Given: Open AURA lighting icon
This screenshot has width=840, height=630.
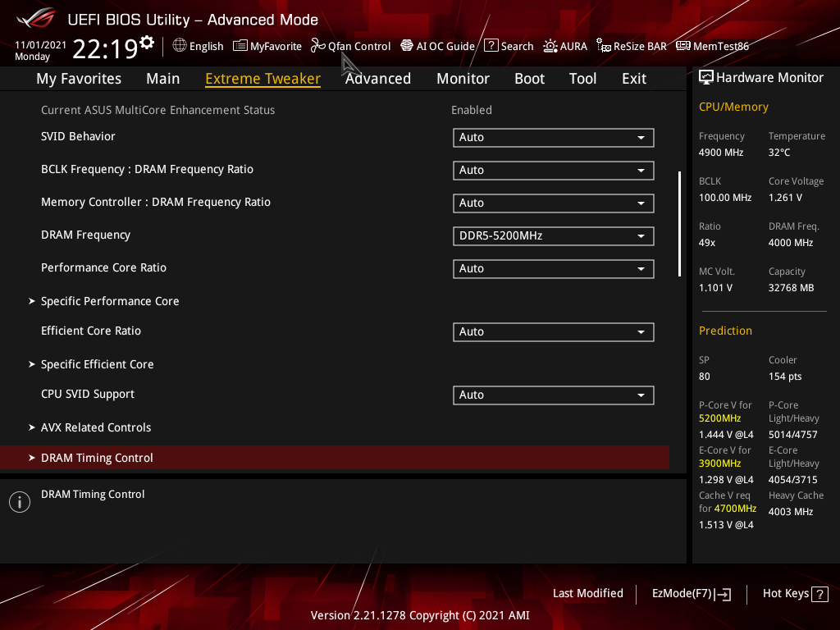Looking at the screenshot, I should [x=550, y=46].
